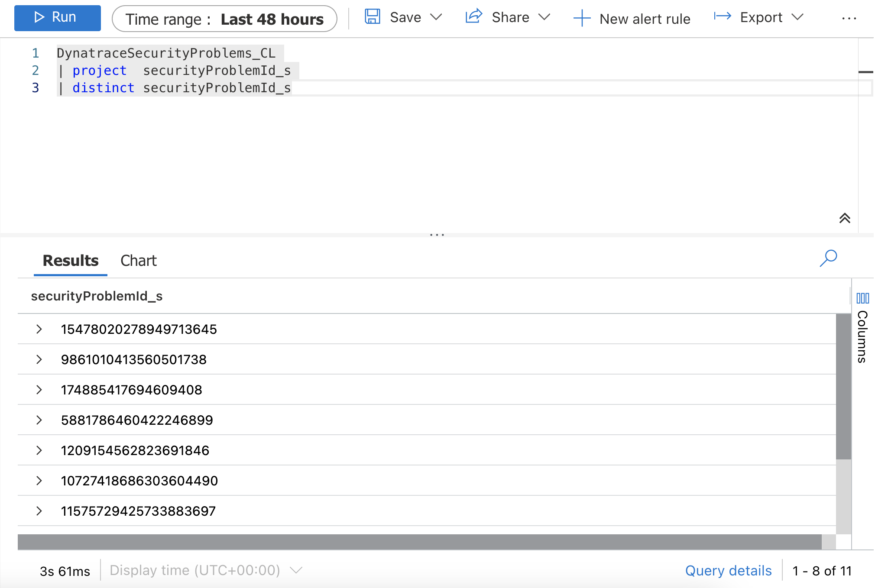The image size is (888, 588).
Task: Open the search in results panel
Action: 828,258
